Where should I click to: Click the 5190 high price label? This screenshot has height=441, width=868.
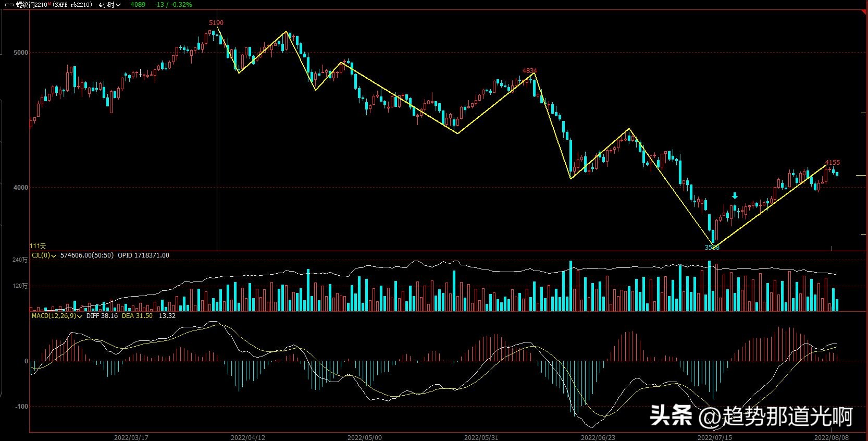tap(216, 23)
